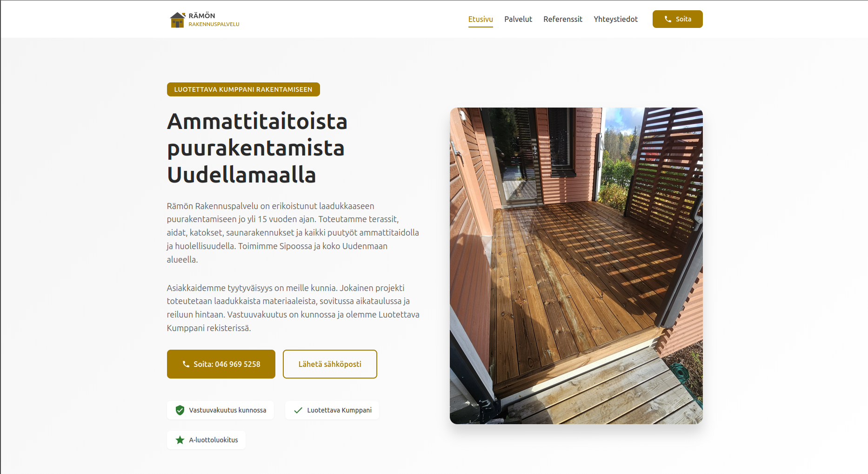This screenshot has height=474, width=868.
Task: Select the A-luottoluokitus badge
Action: 206,440
